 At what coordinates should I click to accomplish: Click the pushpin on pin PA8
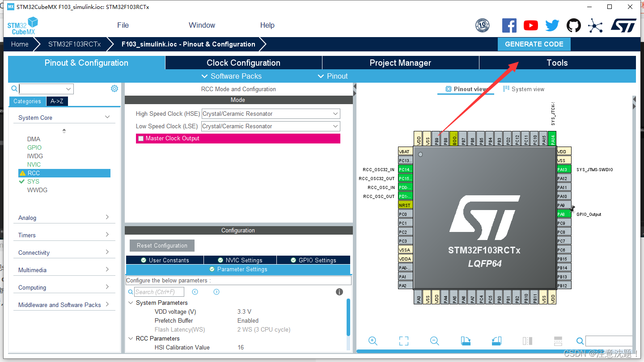click(x=572, y=208)
